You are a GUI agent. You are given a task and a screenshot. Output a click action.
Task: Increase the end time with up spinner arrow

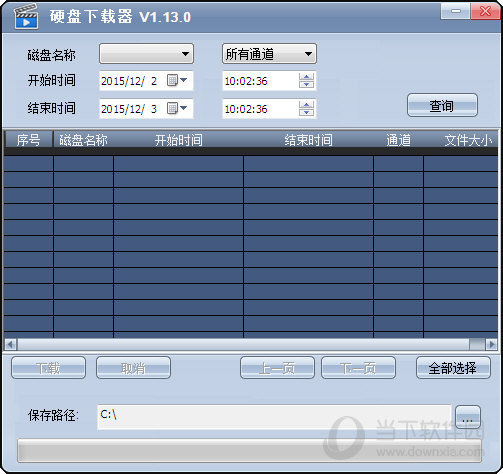(306, 105)
